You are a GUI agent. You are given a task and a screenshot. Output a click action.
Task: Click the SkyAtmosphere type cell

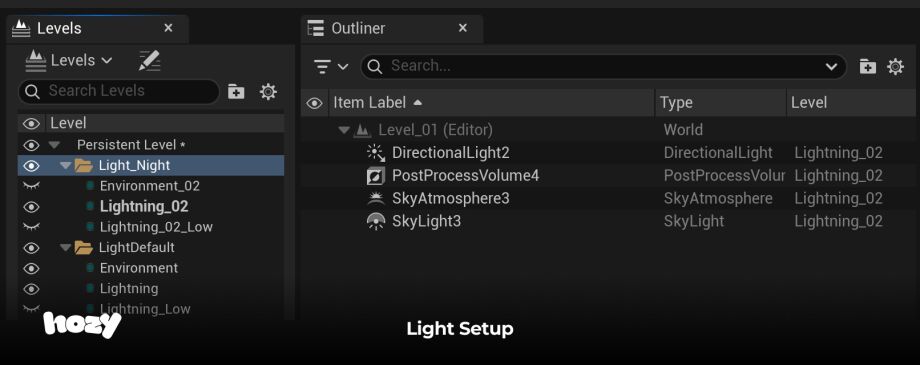click(x=718, y=199)
